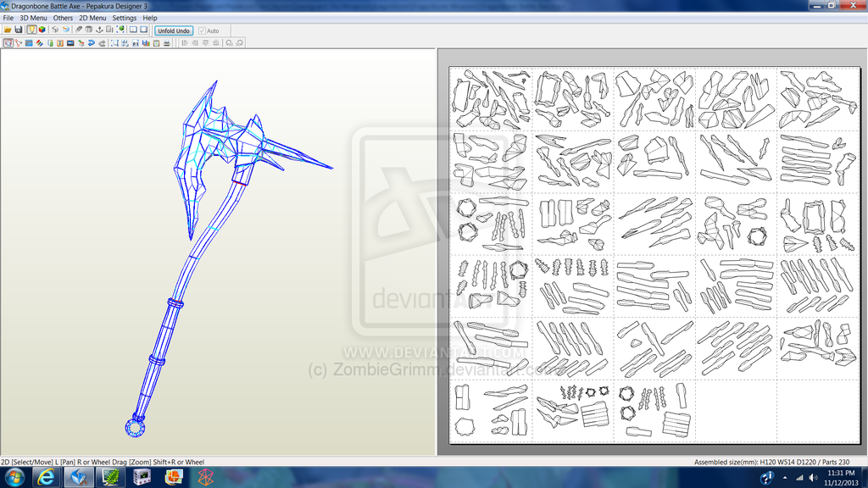Click the gray curved arrow icon
868x488 pixels.
102,42
